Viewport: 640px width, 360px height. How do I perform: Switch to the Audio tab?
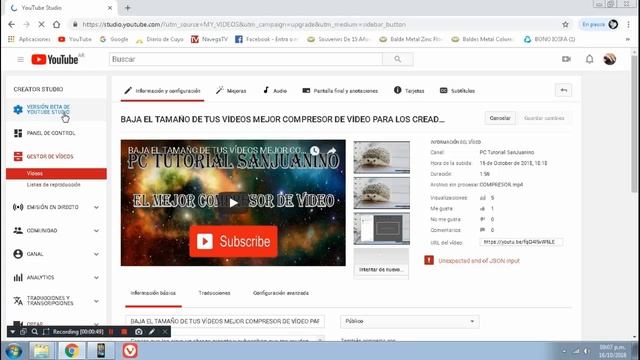[x=275, y=91]
